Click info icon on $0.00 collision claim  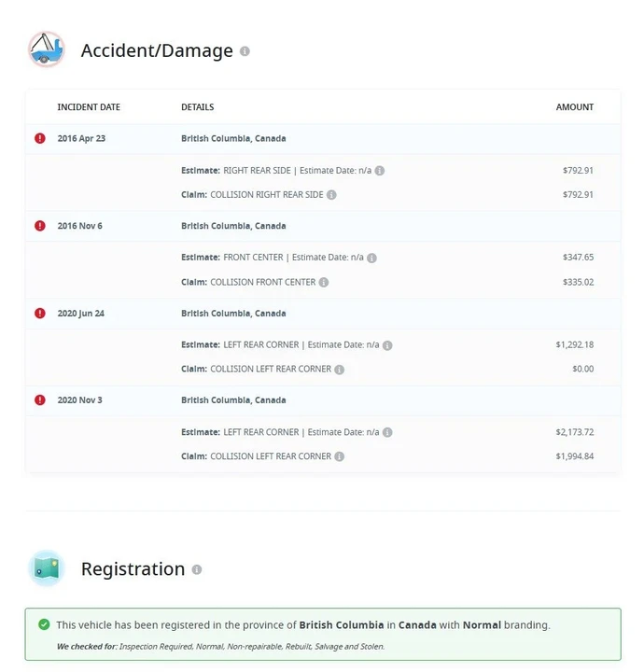pos(340,370)
